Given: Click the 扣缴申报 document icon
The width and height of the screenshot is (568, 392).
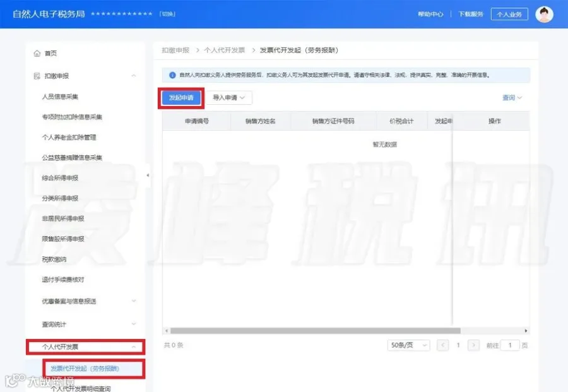Looking at the screenshot, I should (37, 76).
